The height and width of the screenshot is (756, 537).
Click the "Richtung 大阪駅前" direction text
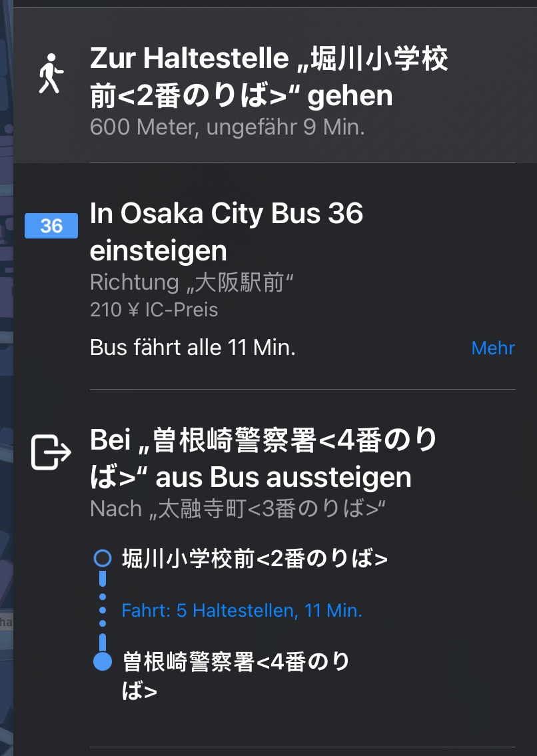(x=192, y=283)
